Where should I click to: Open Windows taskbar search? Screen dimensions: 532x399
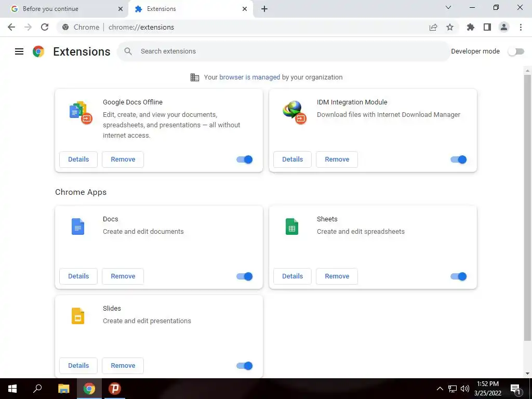click(x=37, y=389)
